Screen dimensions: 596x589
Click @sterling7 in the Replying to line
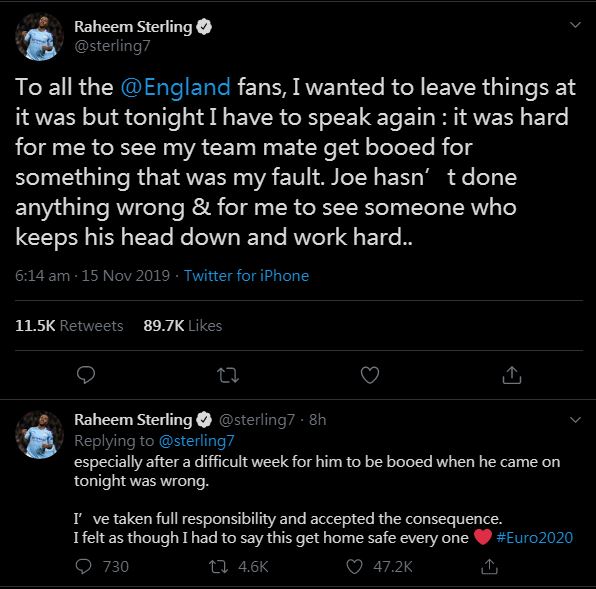point(196,441)
